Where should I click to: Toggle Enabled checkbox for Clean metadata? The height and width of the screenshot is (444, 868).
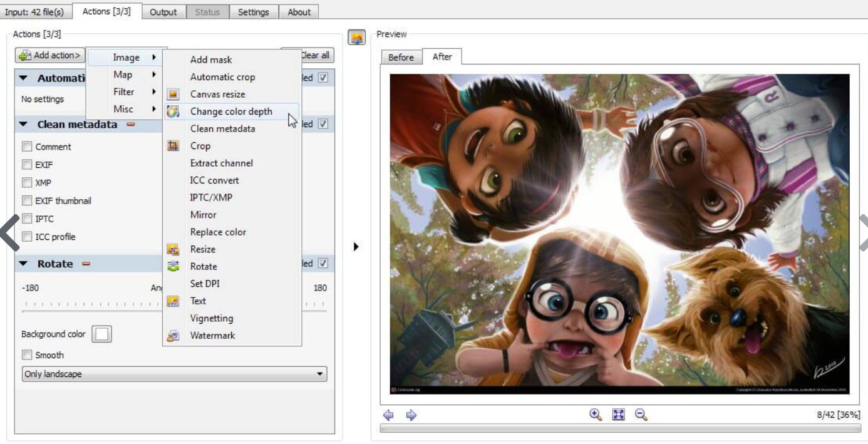(x=323, y=124)
